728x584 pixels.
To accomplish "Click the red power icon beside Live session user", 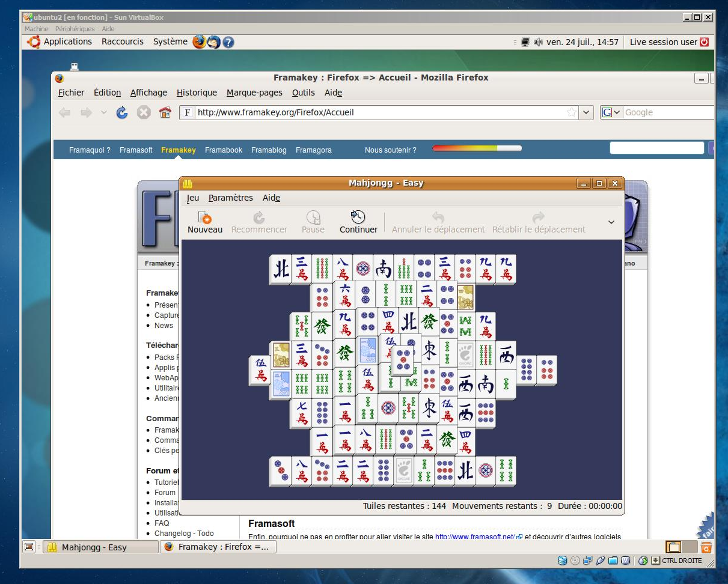I will pyautogui.click(x=705, y=42).
